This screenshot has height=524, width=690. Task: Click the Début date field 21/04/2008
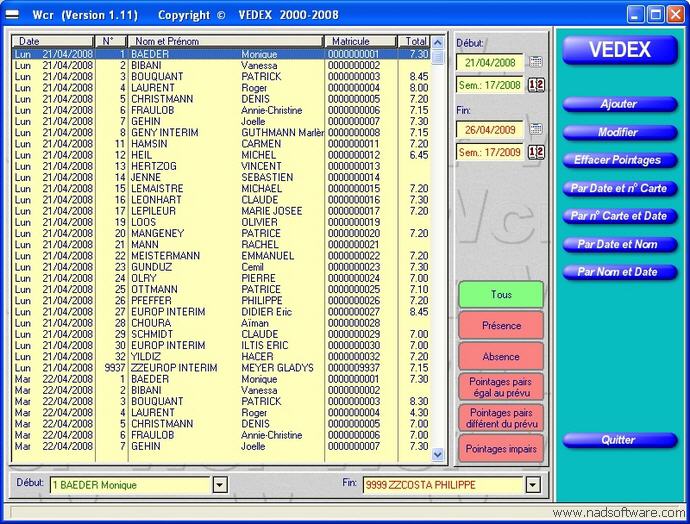click(x=490, y=62)
